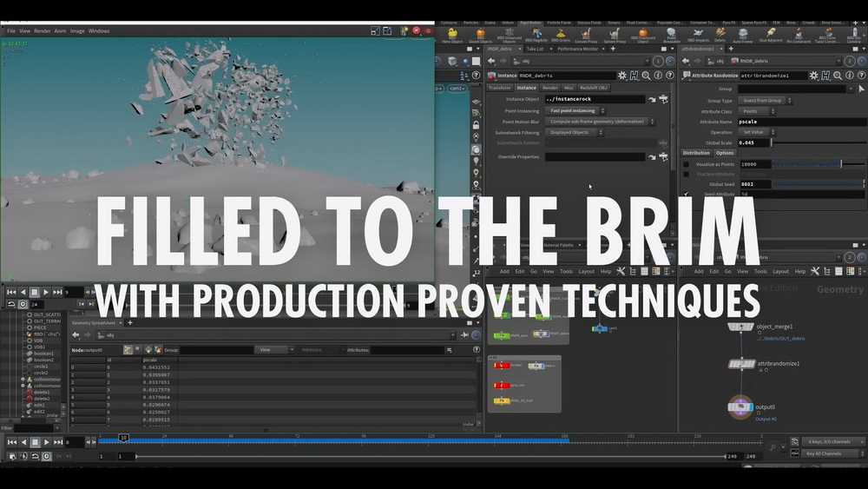Select the Glue Adjacent shelf tool
This screenshot has width=868, height=489.
click(771, 36)
